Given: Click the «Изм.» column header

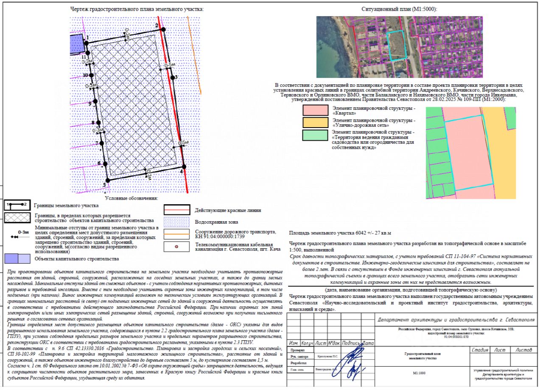Looking at the screenshot, I should click(294, 343).
